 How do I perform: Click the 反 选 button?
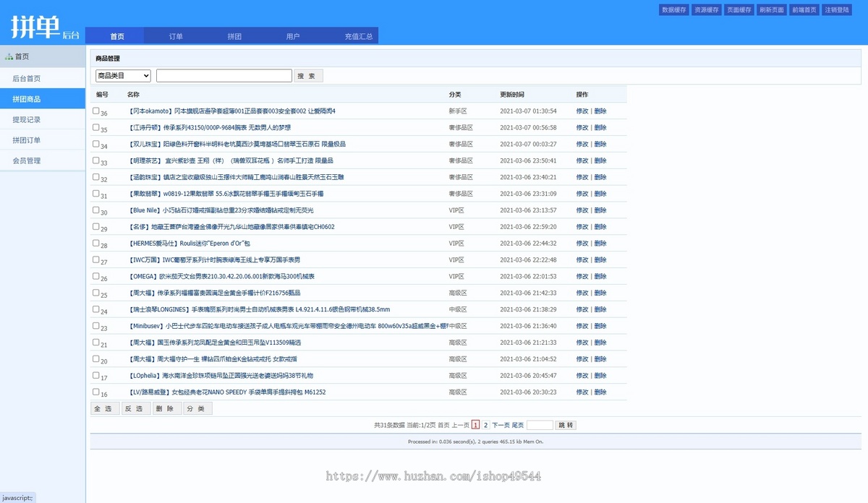point(135,408)
